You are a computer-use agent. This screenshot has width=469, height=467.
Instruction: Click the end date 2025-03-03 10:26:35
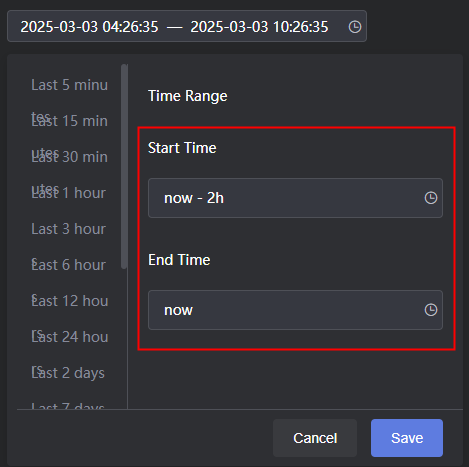pyautogui.click(x=259, y=27)
